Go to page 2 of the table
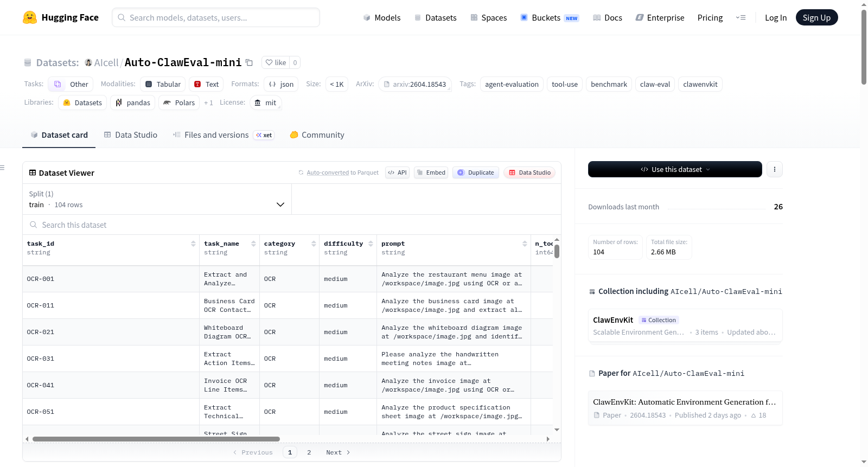Image resolution: width=868 pixels, height=467 pixels. click(309, 452)
